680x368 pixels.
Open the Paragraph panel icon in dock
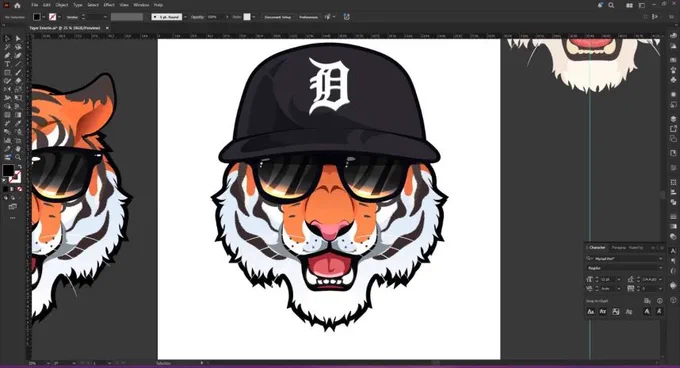click(x=673, y=261)
